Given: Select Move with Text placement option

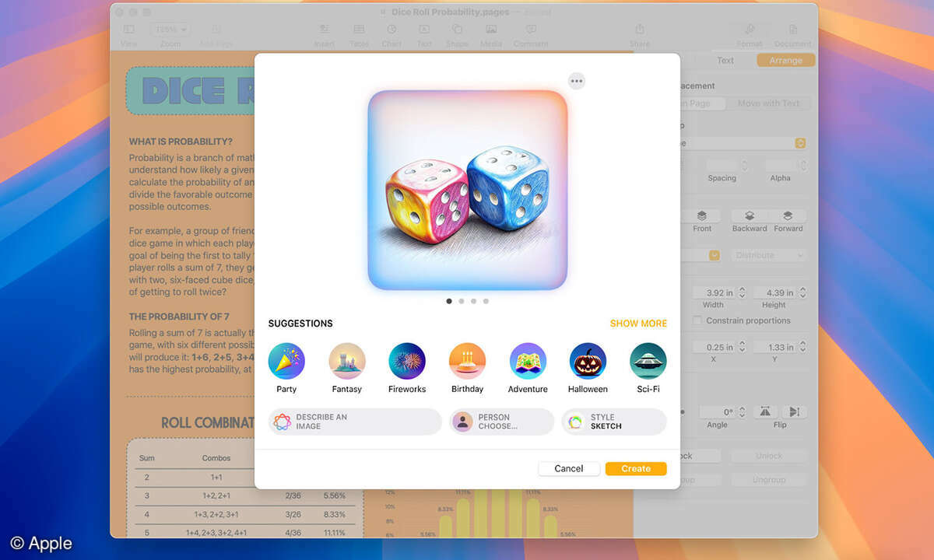Looking at the screenshot, I should coord(768,103).
